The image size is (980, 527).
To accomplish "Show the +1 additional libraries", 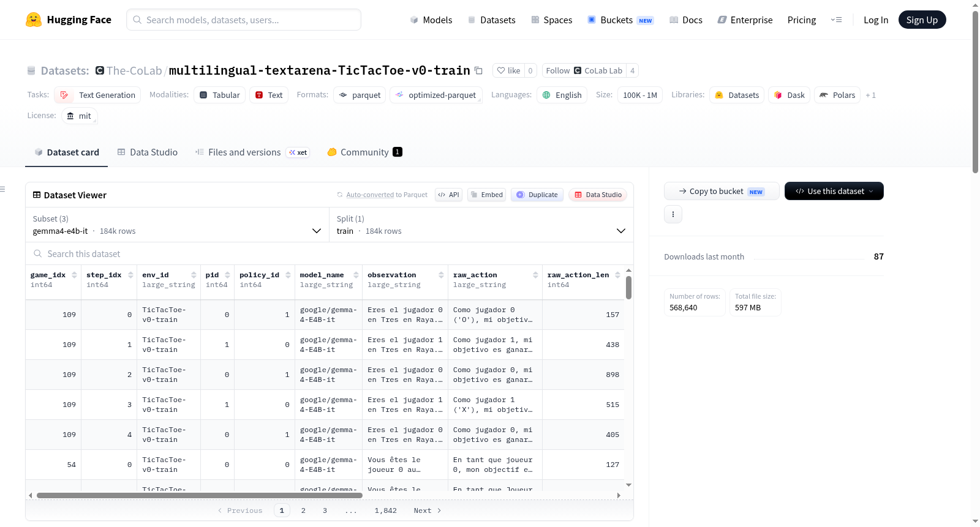I will 870,95.
